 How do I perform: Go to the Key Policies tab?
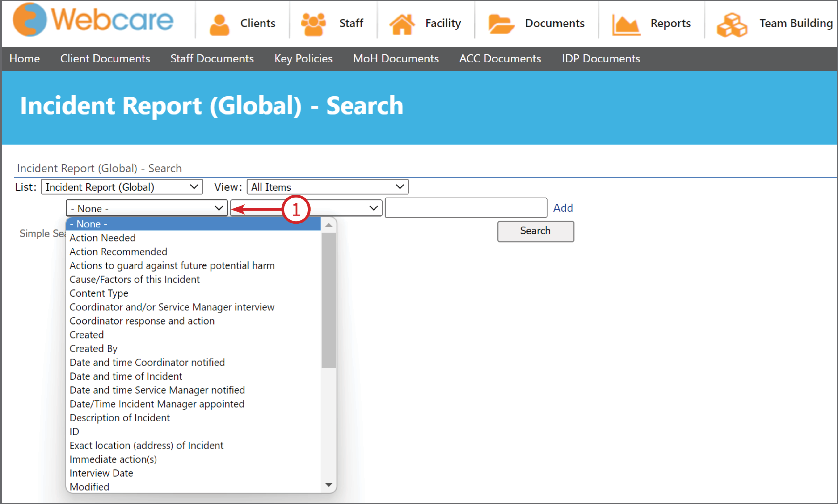click(303, 59)
